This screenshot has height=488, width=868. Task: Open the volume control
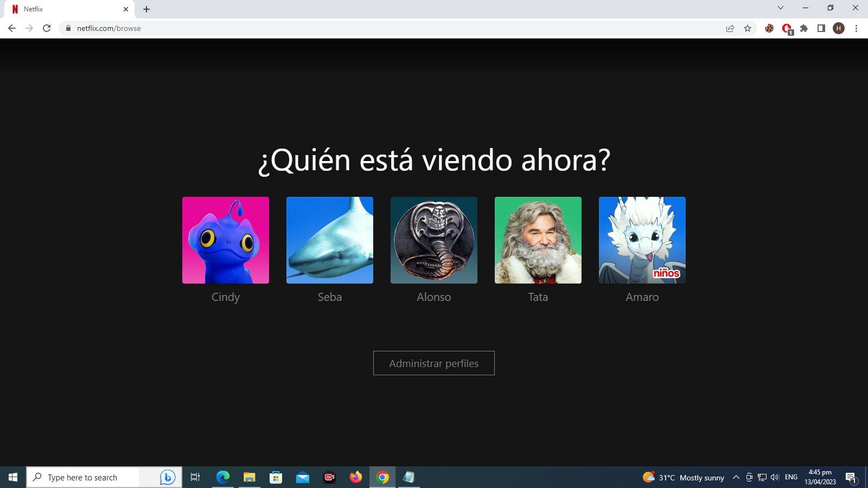click(x=775, y=477)
